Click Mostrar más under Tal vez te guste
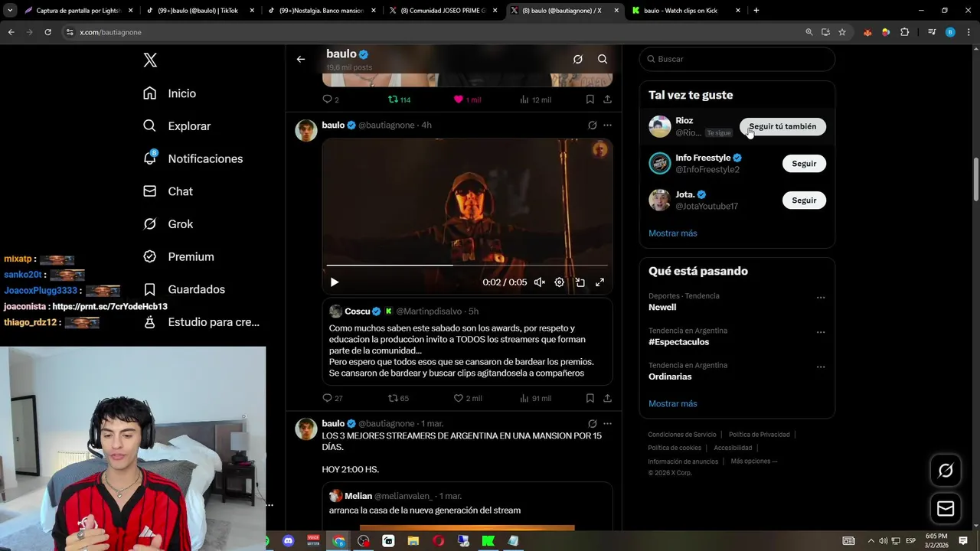This screenshot has width=980, height=551. tap(673, 233)
